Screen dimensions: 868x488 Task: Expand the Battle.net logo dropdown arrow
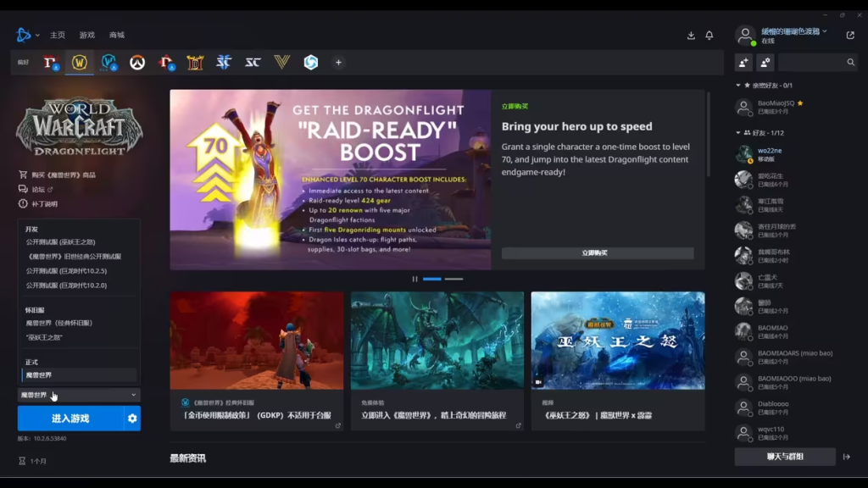[x=37, y=36]
